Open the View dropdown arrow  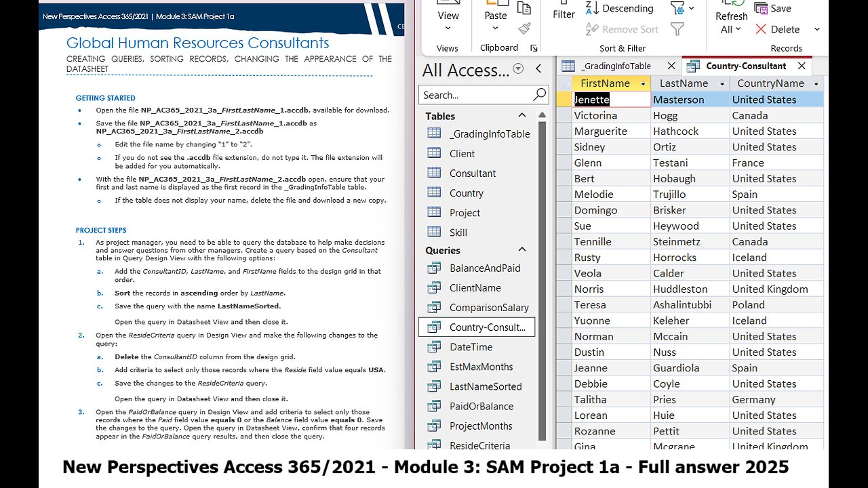pos(448,28)
